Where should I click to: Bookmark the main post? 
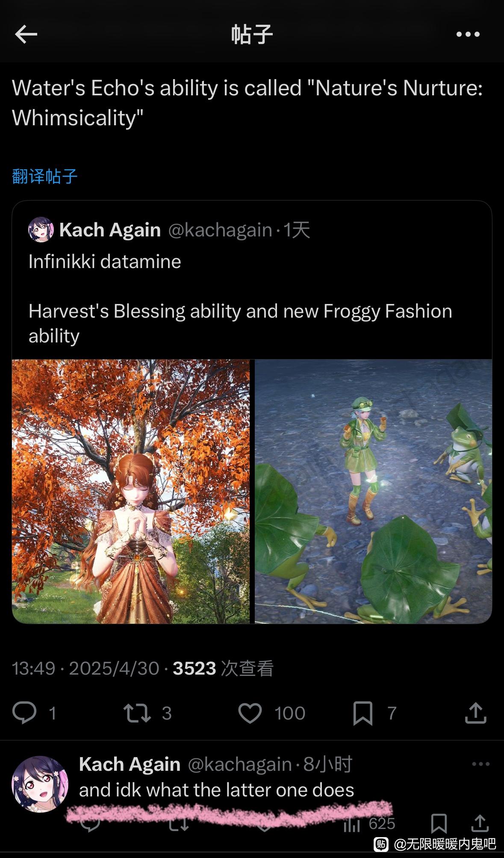pos(363,713)
